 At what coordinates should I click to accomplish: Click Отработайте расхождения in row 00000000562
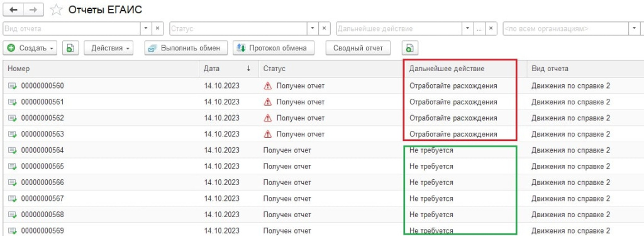coord(453,118)
